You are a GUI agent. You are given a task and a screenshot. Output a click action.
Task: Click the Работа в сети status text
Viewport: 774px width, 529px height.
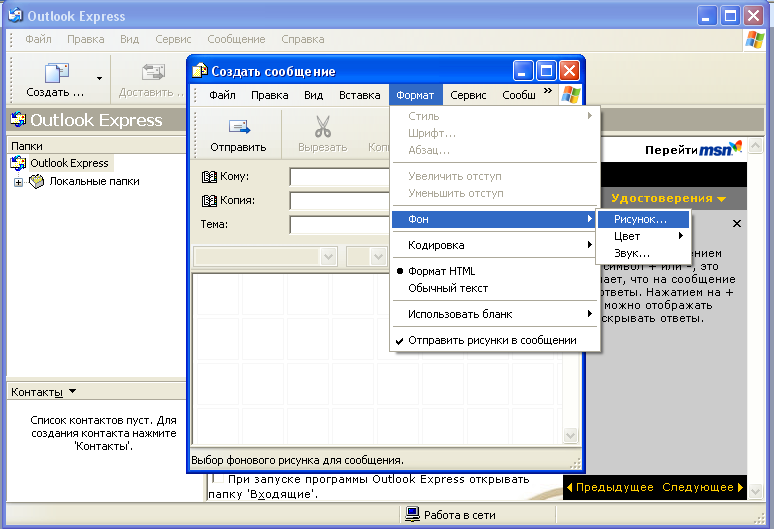click(460, 515)
